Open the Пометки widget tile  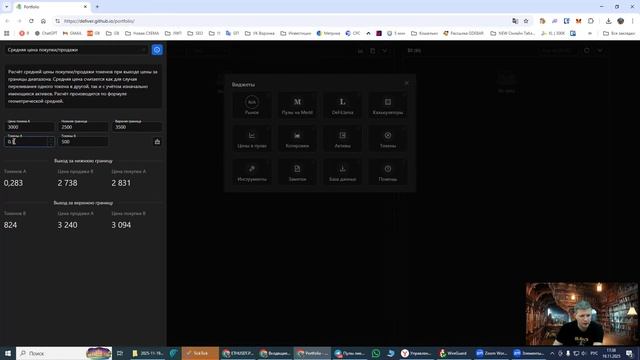388,172
